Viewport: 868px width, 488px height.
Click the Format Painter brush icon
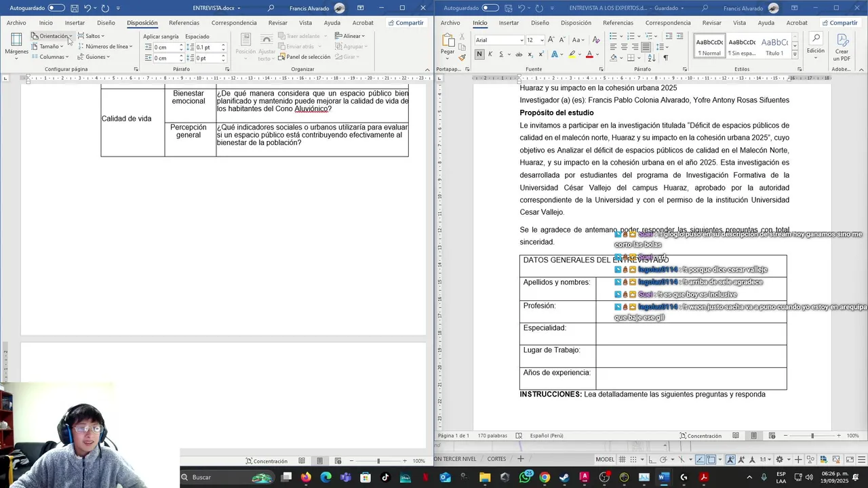pos(462,57)
